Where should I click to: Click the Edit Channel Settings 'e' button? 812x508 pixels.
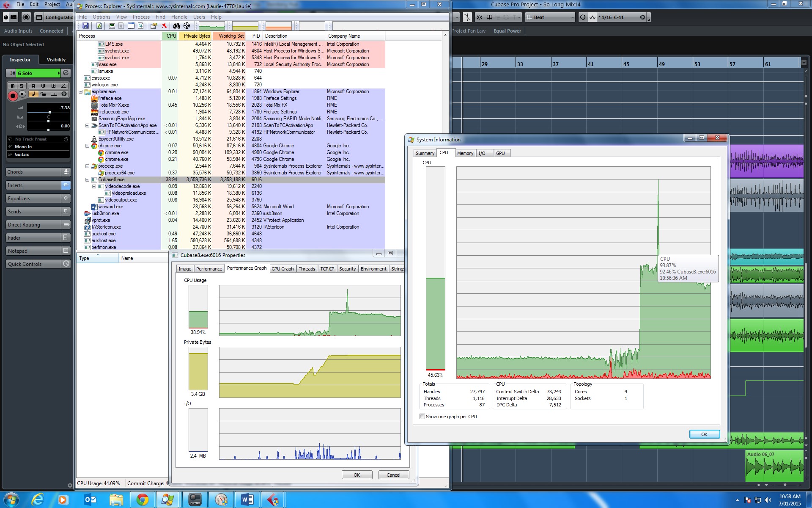pyautogui.click(x=66, y=73)
